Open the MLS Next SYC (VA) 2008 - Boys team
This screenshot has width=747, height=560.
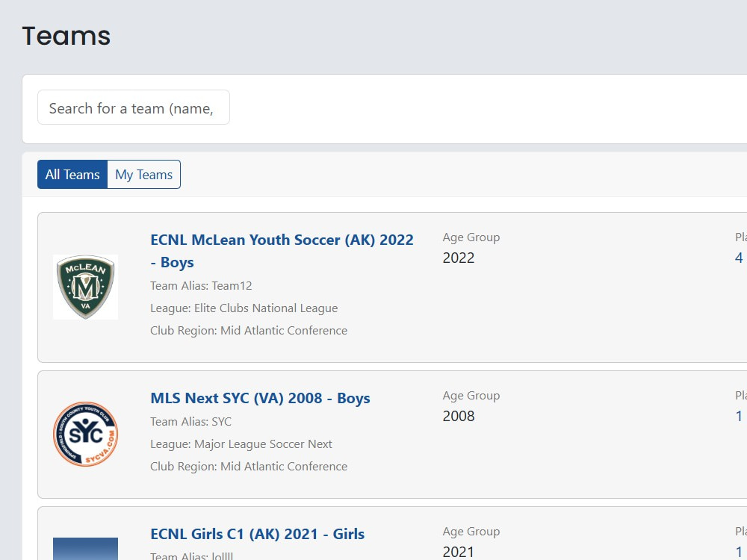[x=260, y=398]
